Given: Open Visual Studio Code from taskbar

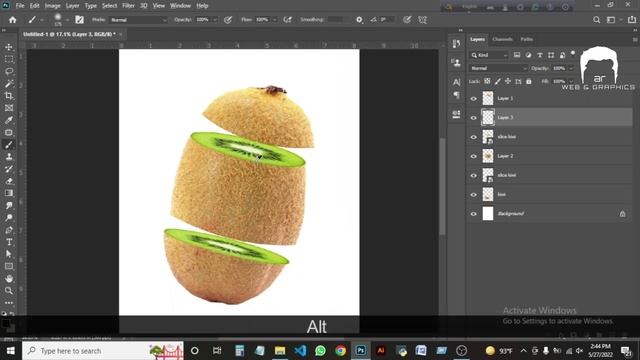Looking at the screenshot, I should [300, 351].
